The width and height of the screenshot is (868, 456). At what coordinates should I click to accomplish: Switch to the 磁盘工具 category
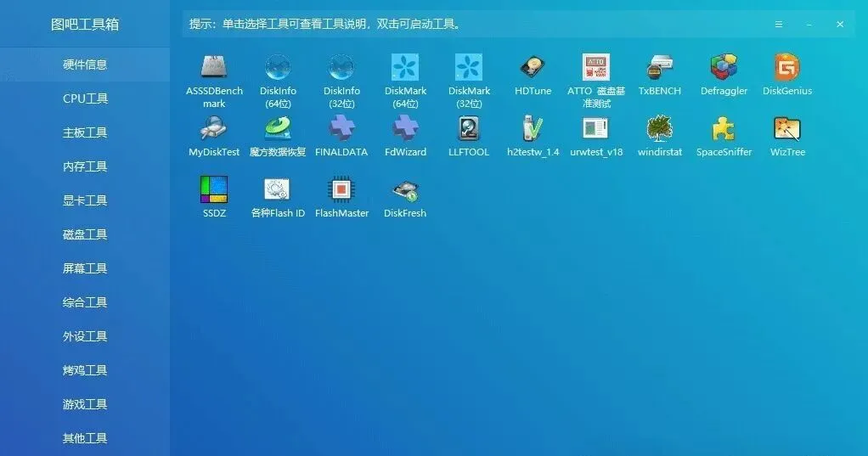tap(85, 234)
